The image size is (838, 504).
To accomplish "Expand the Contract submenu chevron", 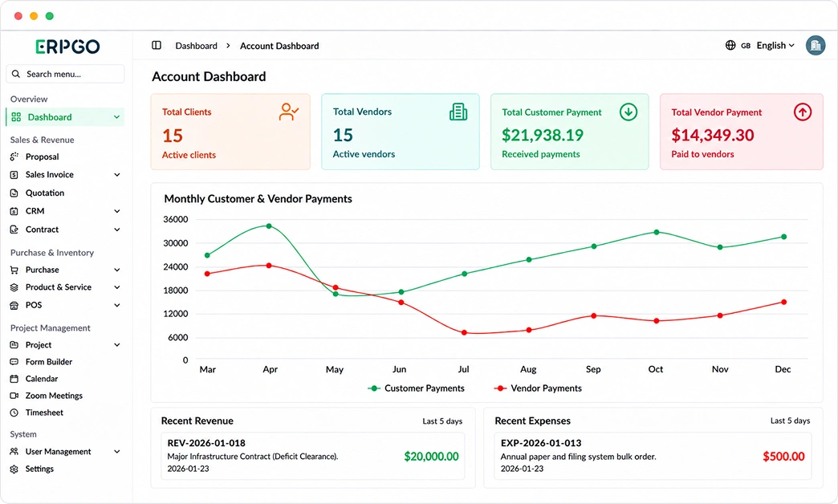I will coord(117,230).
